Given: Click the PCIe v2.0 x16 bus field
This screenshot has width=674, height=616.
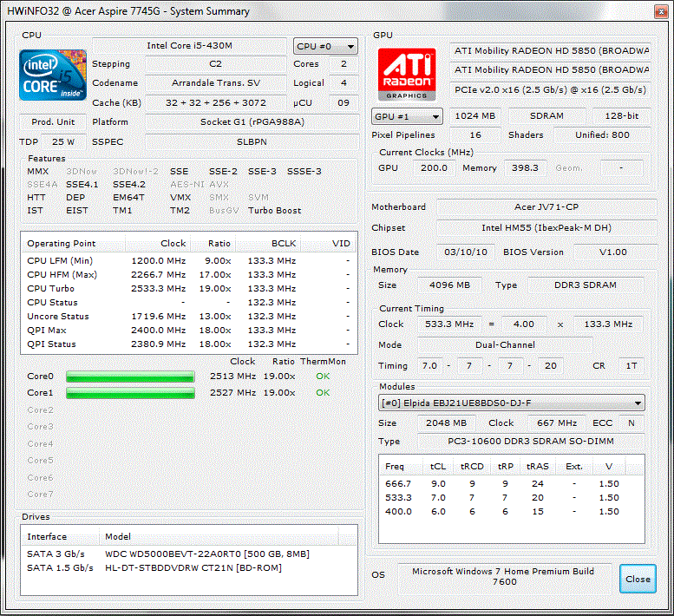Looking at the screenshot, I should [x=551, y=90].
